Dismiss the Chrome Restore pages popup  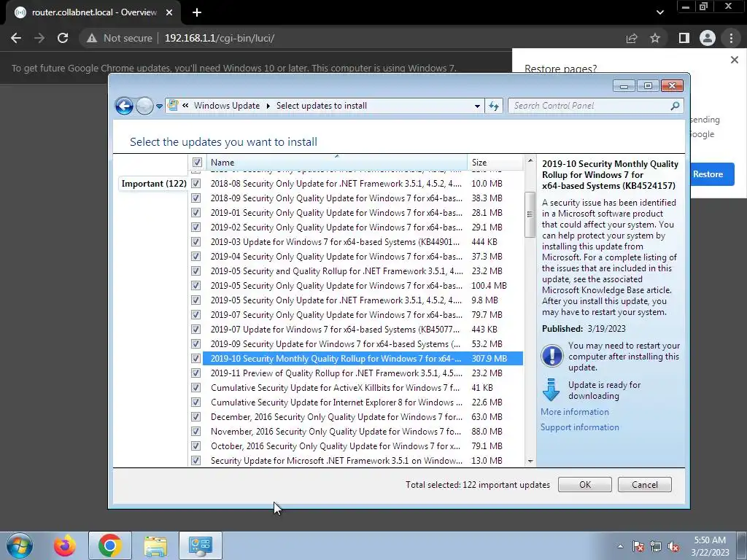[734, 60]
